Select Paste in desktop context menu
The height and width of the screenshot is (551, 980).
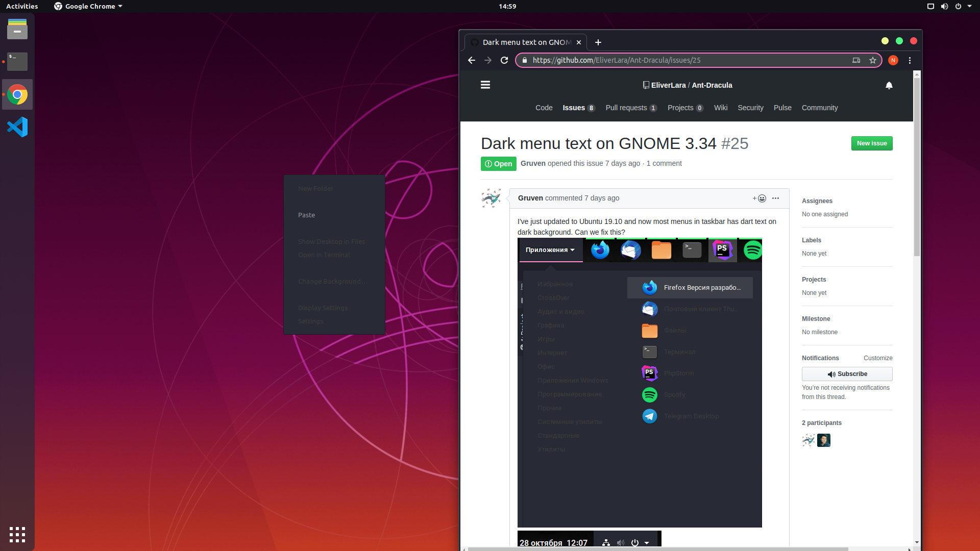tap(334, 215)
